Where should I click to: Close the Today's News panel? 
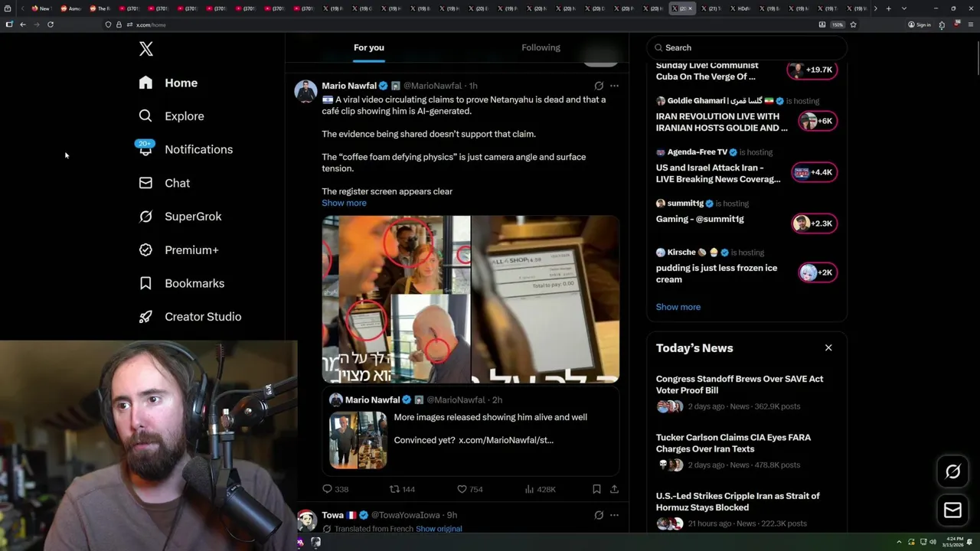(828, 347)
